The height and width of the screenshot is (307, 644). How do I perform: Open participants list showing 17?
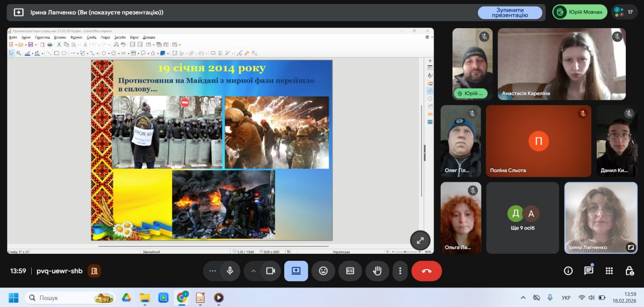[624, 12]
